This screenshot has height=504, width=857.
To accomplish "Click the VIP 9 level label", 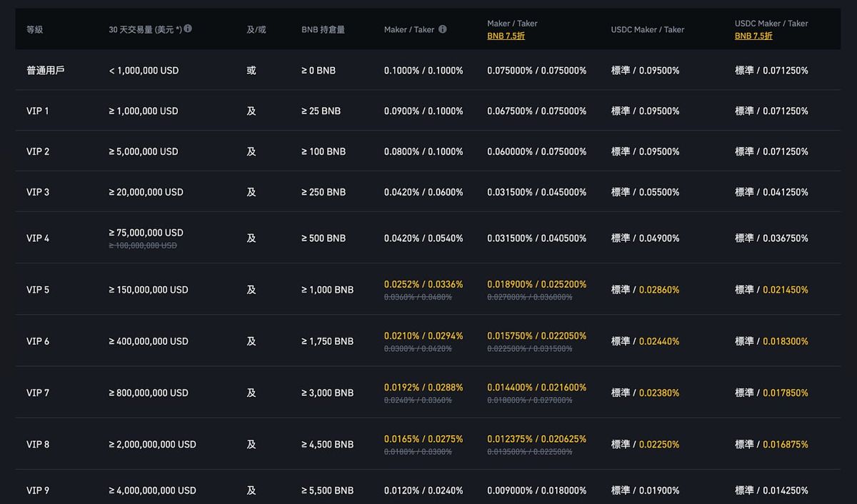I will click(38, 490).
